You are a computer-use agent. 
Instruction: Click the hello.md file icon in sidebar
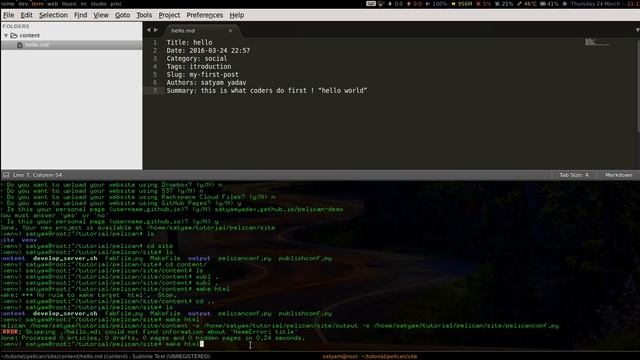[x=20, y=45]
